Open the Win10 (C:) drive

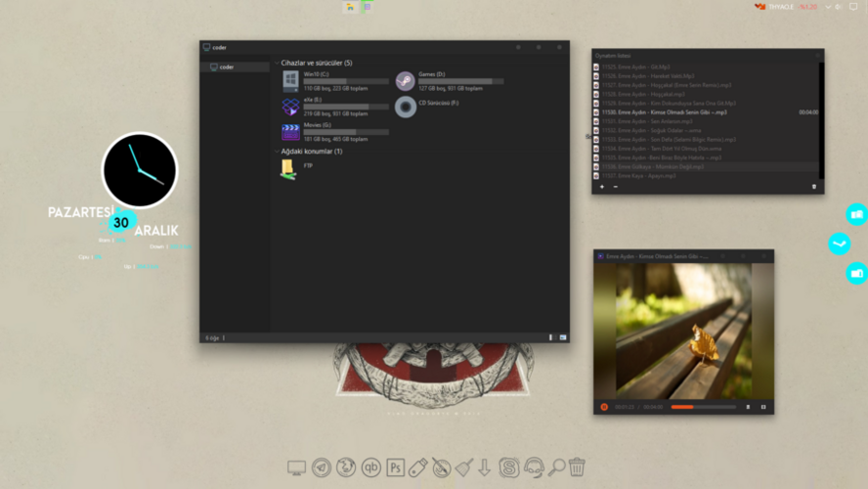click(335, 81)
